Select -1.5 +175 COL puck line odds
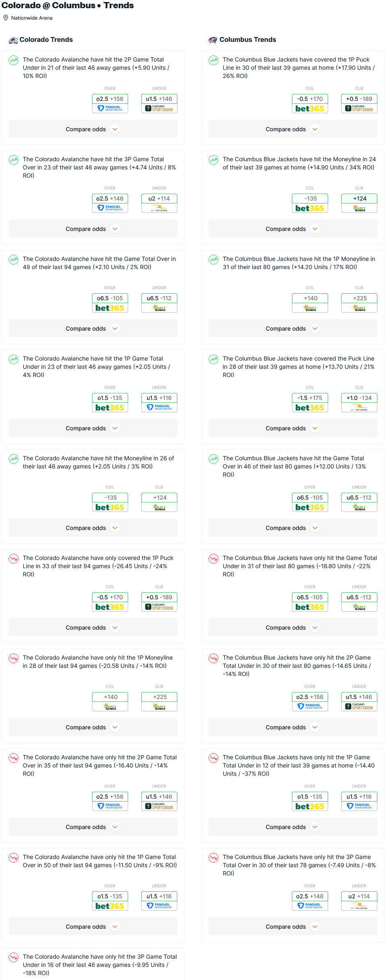This screenshot has width=386, height=980. (x=310, y=398)
